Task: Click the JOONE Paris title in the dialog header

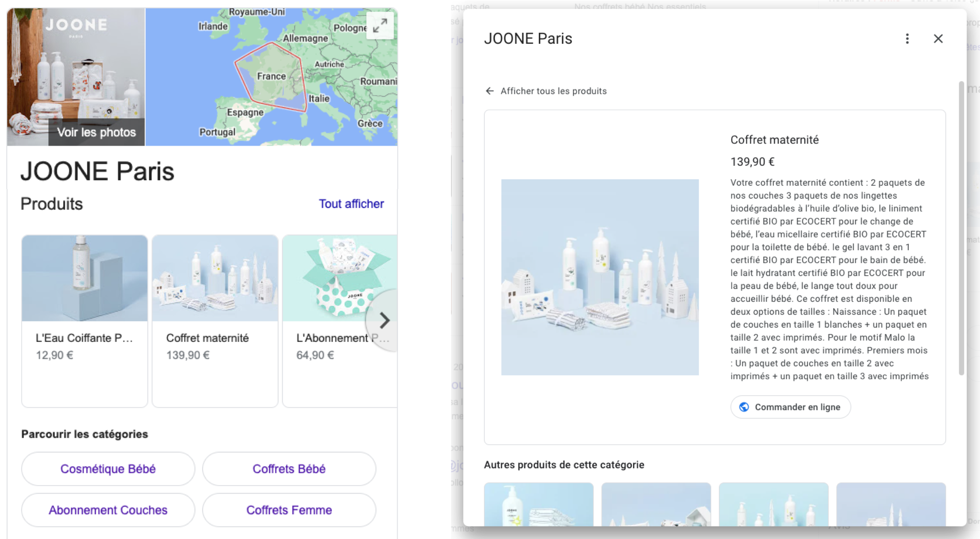Action: (528, 39)
